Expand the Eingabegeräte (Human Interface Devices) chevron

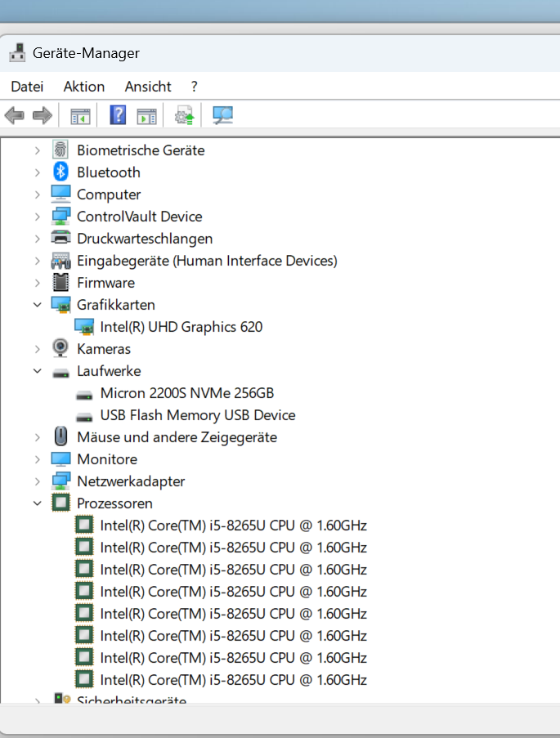click(38, 261)
